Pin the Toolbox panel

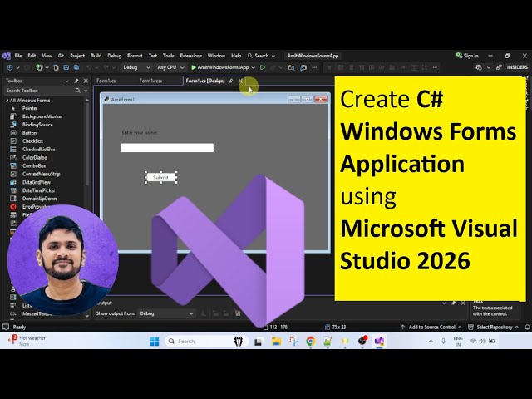[x=76, y=81]
